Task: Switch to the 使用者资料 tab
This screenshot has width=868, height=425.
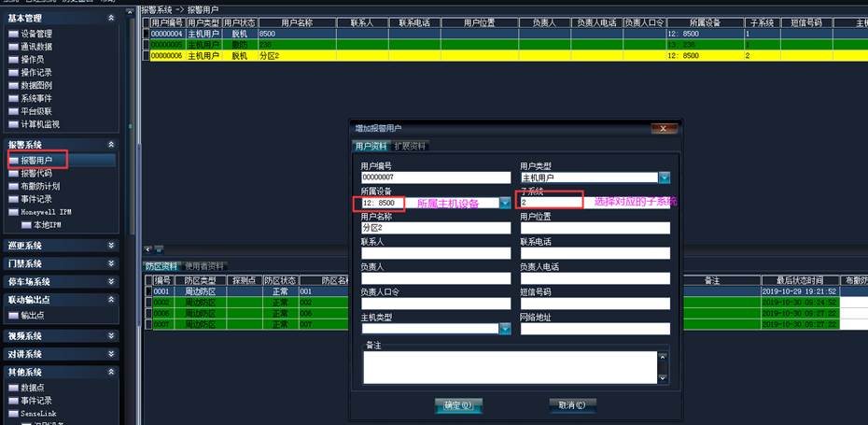Action: click(204, 266)
